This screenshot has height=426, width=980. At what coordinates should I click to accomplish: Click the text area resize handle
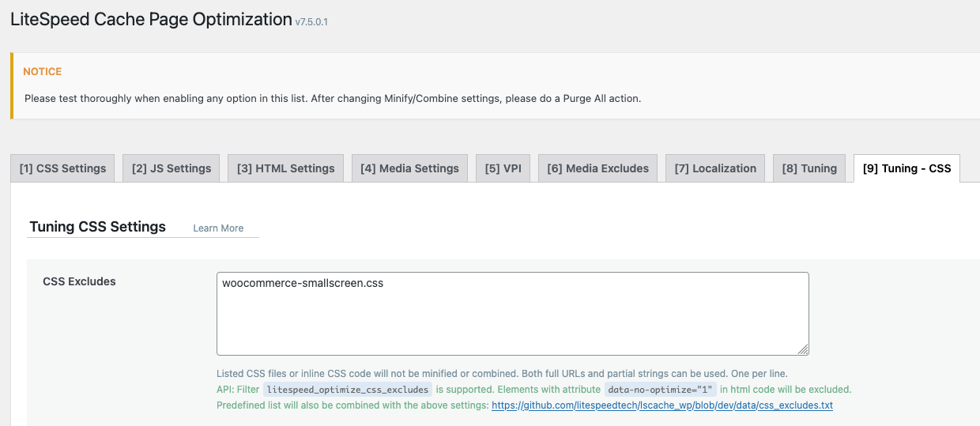(x=803, y=349)
